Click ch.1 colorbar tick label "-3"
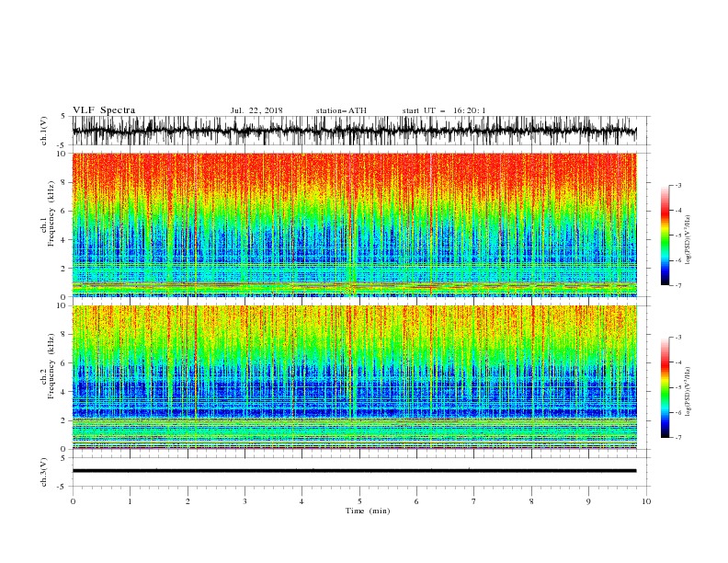 tap(677, 185)
